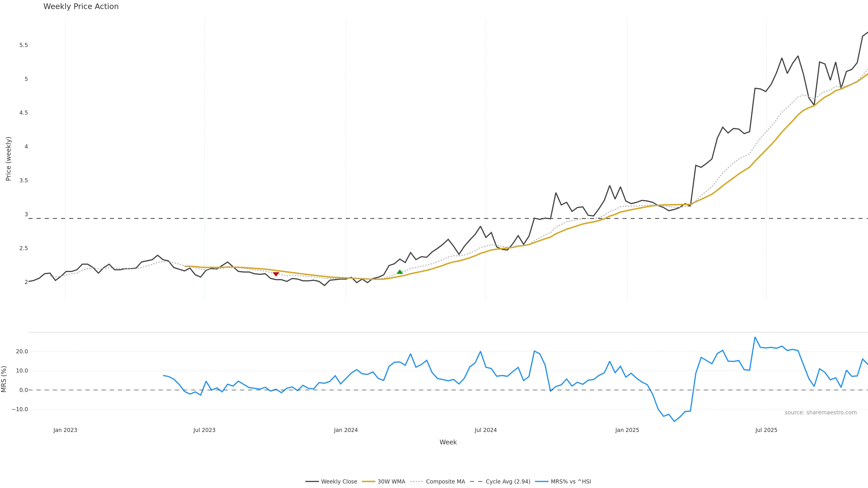Click the 20.0 MRS axis tick label
The height and width of the screenshot is (488, 868).
point(22,352)
